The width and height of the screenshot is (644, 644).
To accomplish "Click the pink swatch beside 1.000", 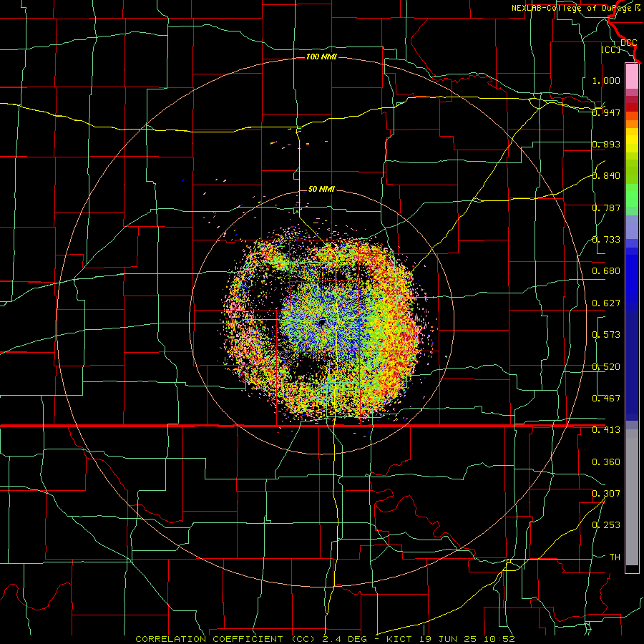I will [632, 77].
